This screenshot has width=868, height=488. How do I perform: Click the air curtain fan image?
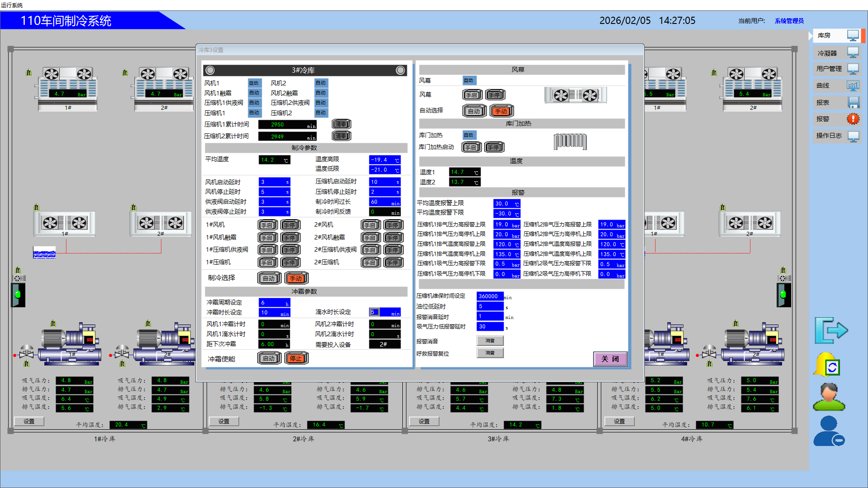575,95
